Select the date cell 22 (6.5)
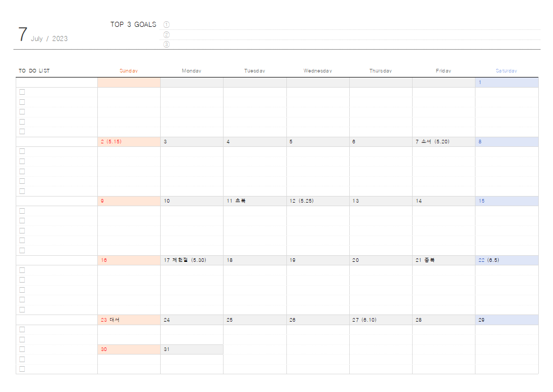The image size is (553, 392). coord(507,260)
